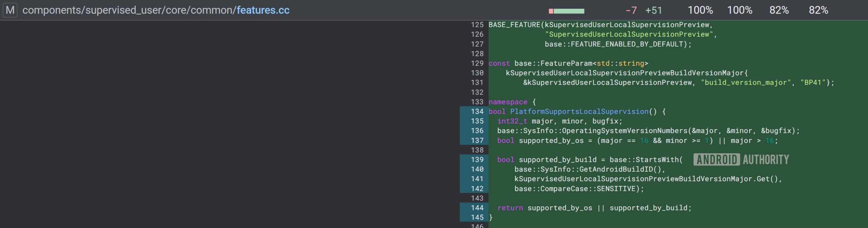Click highlighted line number 139
Screen dimensions: 868x228
pos(477,160)
